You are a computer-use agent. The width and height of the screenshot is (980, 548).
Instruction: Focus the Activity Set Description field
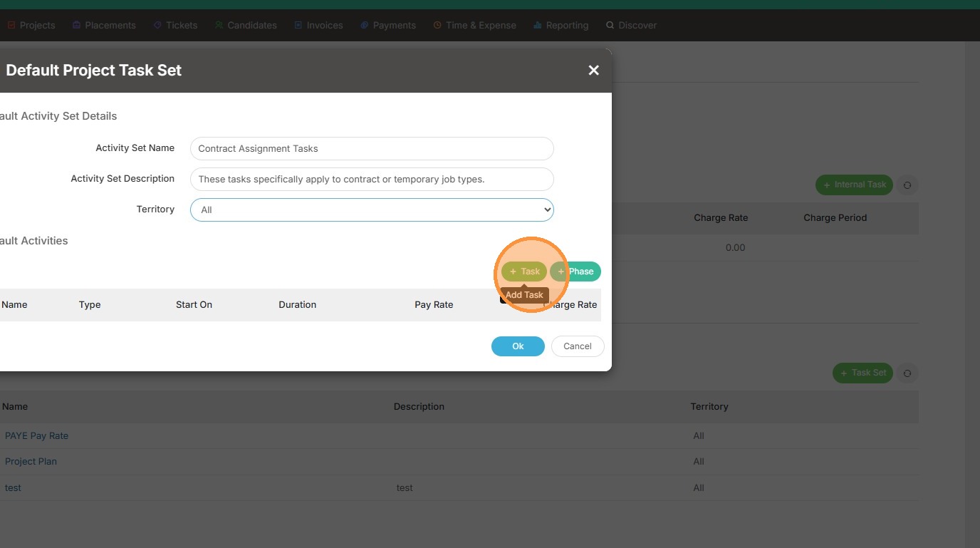coord(372,179)
